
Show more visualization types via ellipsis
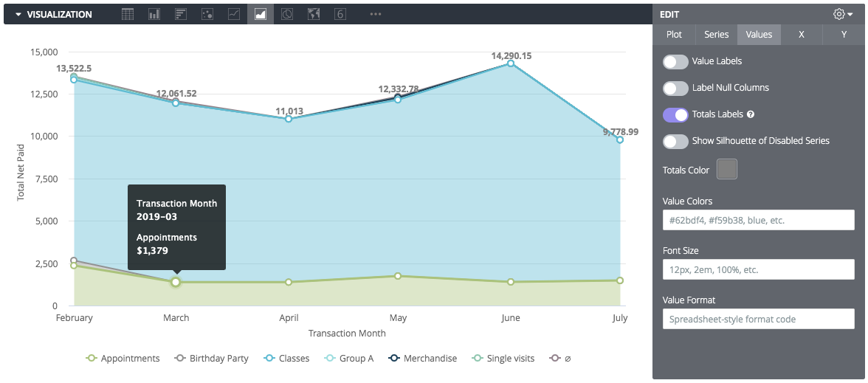pyautogui.click(x=376, y=14)
